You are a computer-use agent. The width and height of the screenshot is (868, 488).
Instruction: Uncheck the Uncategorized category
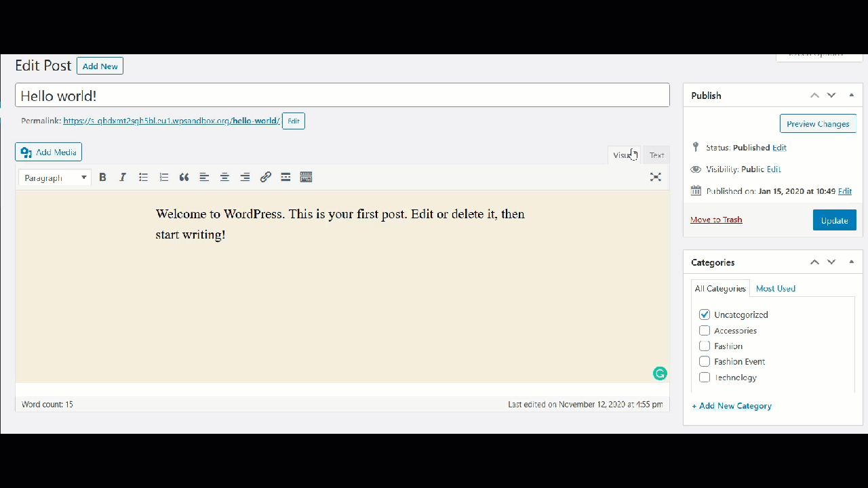704,314
